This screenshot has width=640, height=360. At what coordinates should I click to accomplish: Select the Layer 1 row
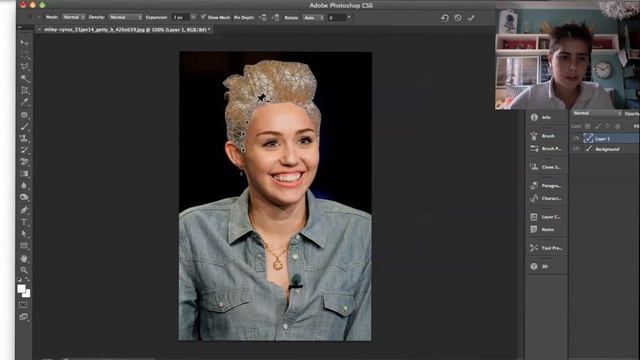pyautogui.click(x=605, y=138)
